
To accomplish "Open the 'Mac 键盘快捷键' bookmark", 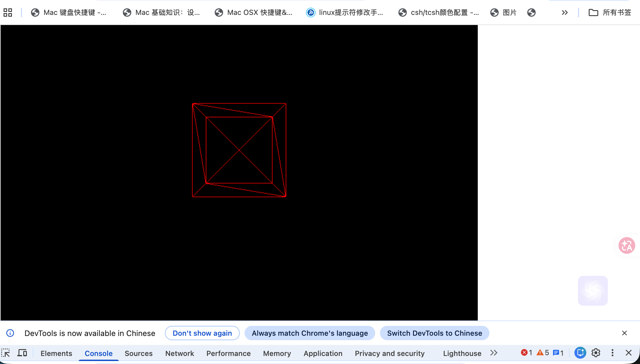I will (69, 13).
